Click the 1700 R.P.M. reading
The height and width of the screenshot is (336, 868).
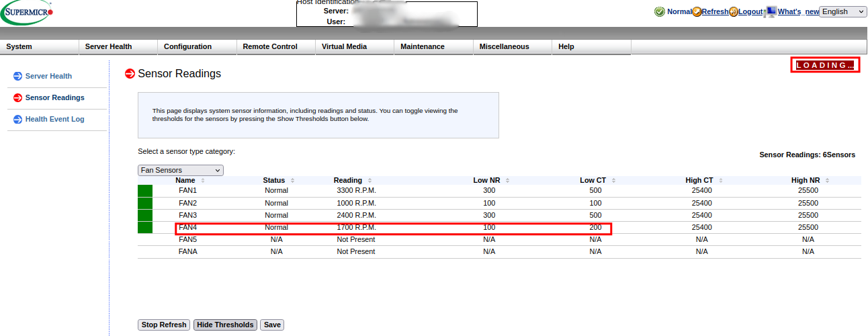point(356,227)
